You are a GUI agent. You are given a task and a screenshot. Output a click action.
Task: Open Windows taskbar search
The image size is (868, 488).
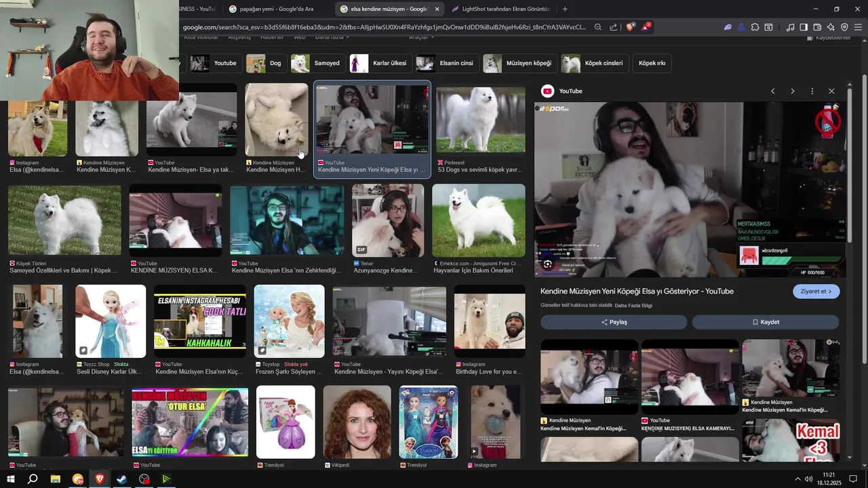pos(33,479)
